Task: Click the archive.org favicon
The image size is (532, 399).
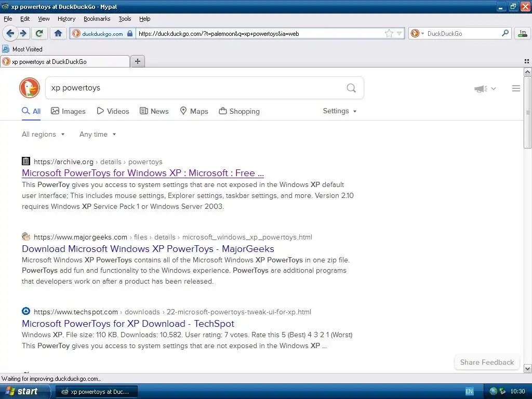Action: [x=26, y=161]
